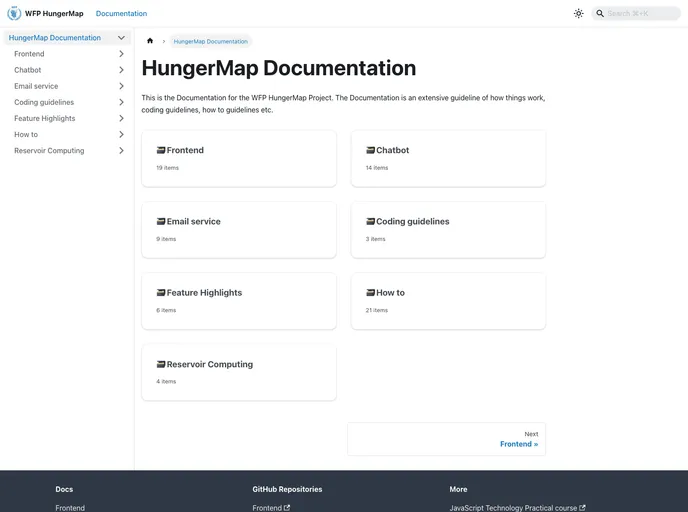The image size is (688, 512).
Task: Select HungerMap Documentation in sidebar
Action: (x=55, y=38)
